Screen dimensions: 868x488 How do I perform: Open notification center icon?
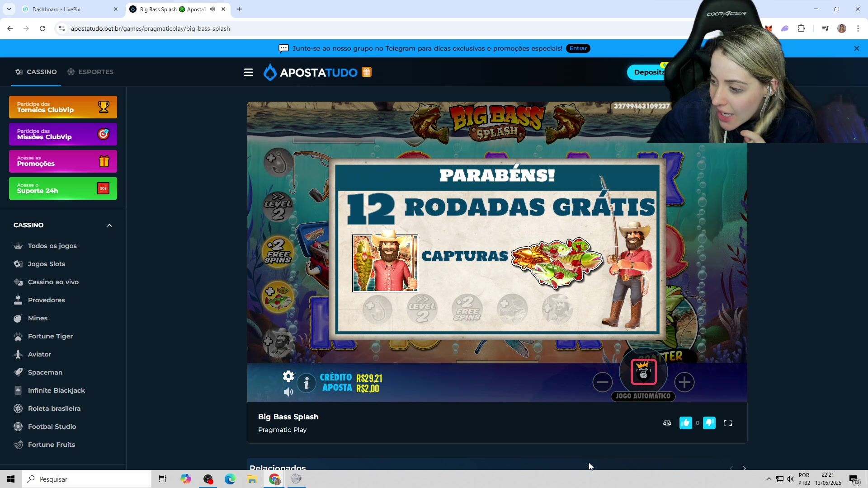click(854, 479)
